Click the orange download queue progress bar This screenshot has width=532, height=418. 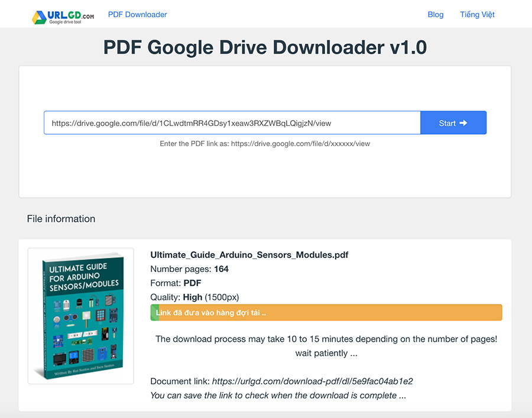coord(326,313)
